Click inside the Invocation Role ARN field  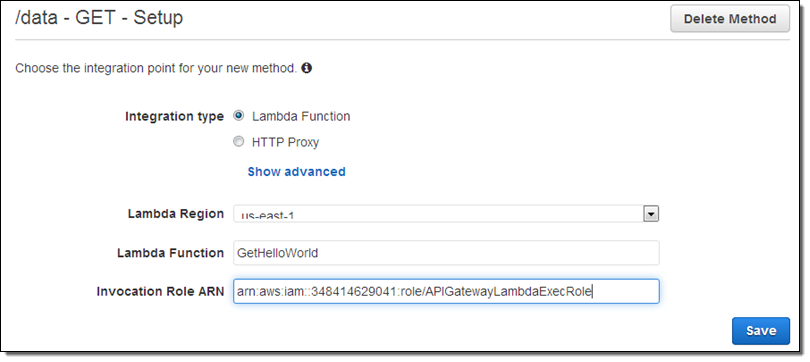[x=446, y=292]
